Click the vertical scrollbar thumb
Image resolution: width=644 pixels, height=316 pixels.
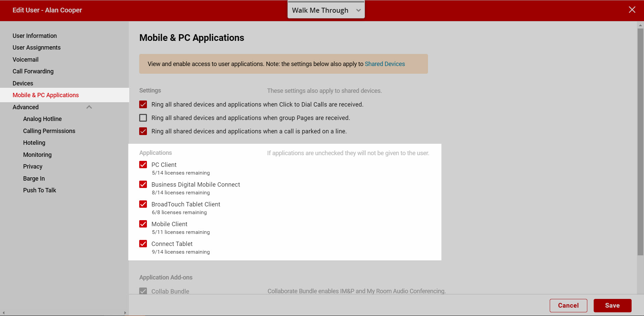(x=640, y=142)
